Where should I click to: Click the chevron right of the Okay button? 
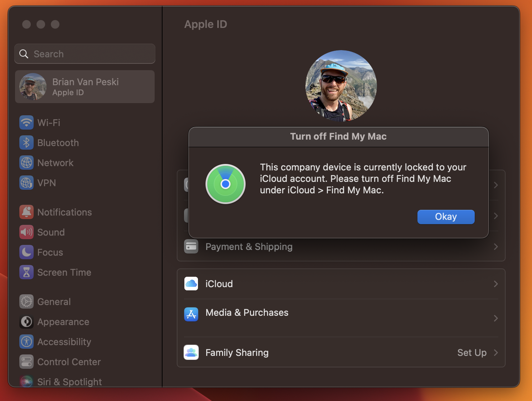point(496,216)
